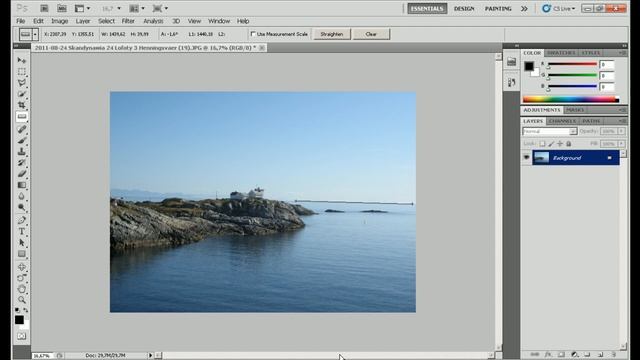Click the red R color slider
This screenshot has height=360, width=640.
[572, 64]
